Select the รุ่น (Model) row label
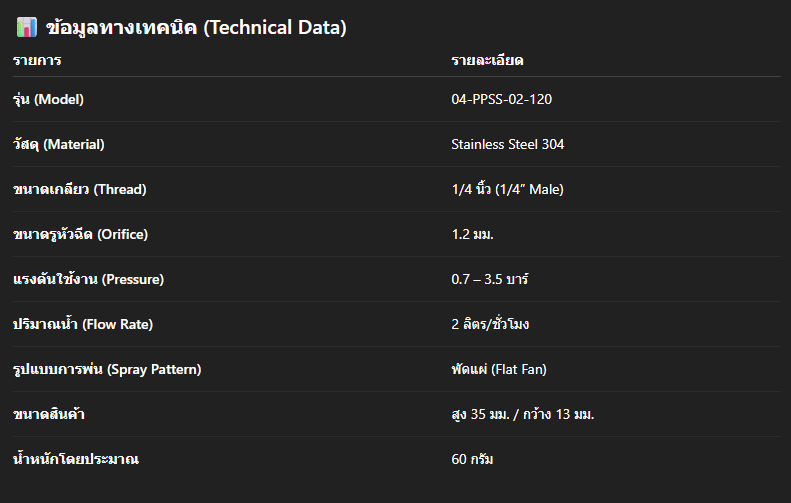 click(48, 99)
